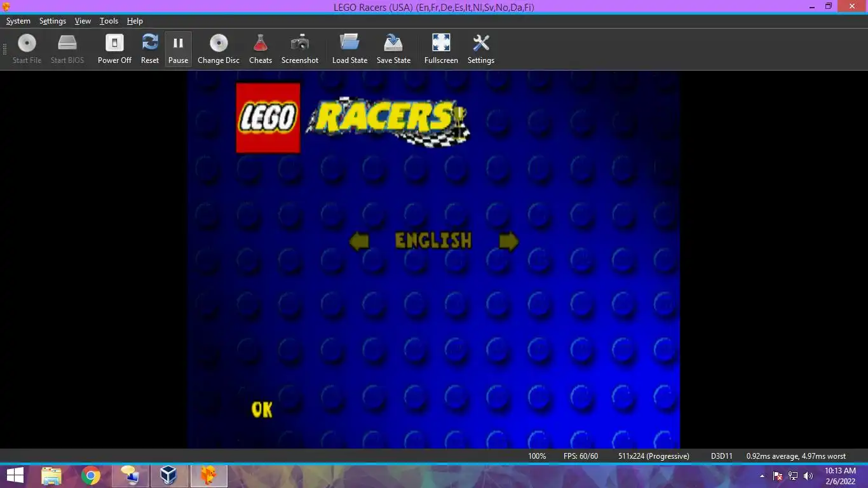Click the DuckStation taskbar icon
Image resolution: width=868 pixels, height=488 pixels.
pyautogui.click(x=208, y=475)
